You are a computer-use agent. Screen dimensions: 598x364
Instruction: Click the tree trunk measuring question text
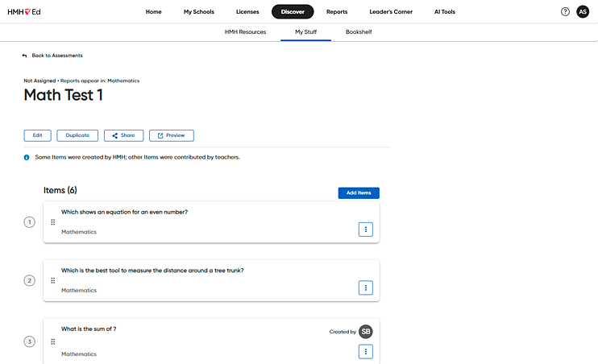(152, 271)
